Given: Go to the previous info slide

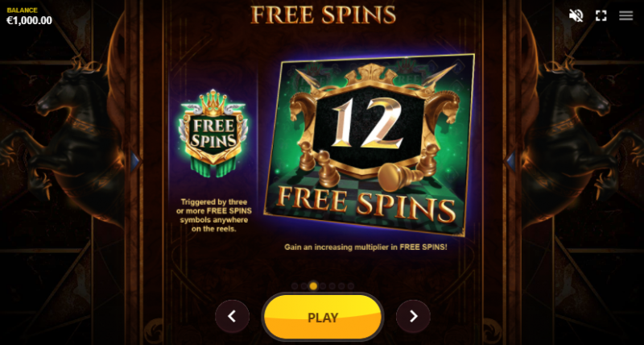Looking at the screenshot, I should [x=232, y=316].
